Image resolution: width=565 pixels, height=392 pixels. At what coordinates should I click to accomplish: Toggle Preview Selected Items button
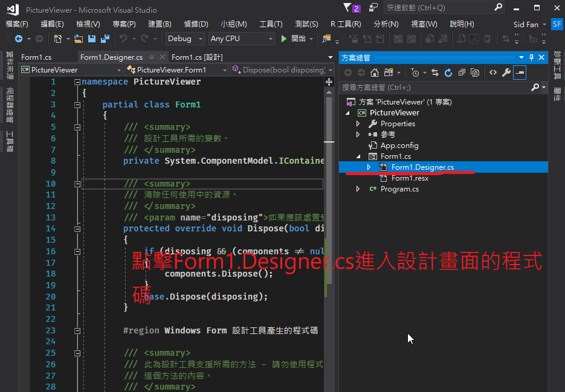520,72
